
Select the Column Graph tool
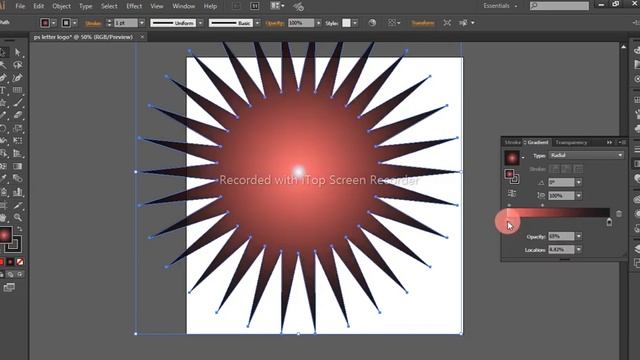(18, 191)
